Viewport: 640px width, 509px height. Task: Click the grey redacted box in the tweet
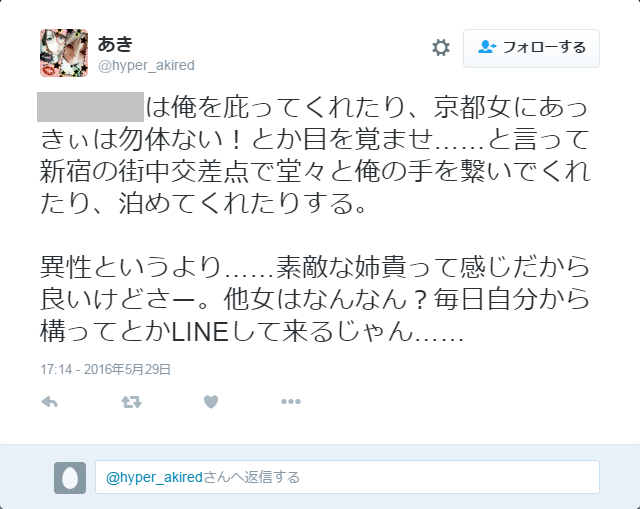90,107
